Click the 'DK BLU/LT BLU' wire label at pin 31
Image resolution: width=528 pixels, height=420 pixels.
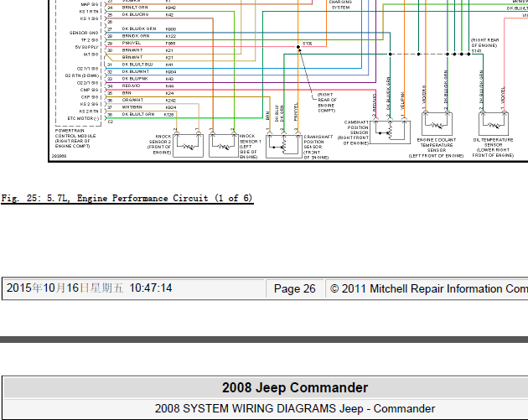[137, 65]
